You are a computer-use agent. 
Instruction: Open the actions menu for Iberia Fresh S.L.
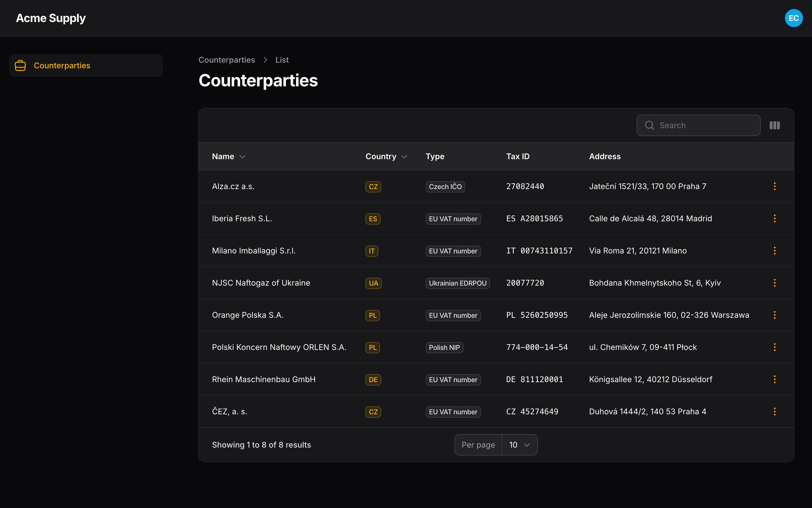pos(775,219)
